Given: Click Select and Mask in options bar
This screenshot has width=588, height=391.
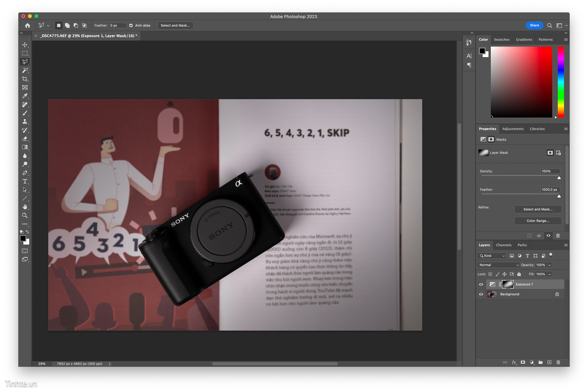Looking at the screenshot, I should click(175, 26).
